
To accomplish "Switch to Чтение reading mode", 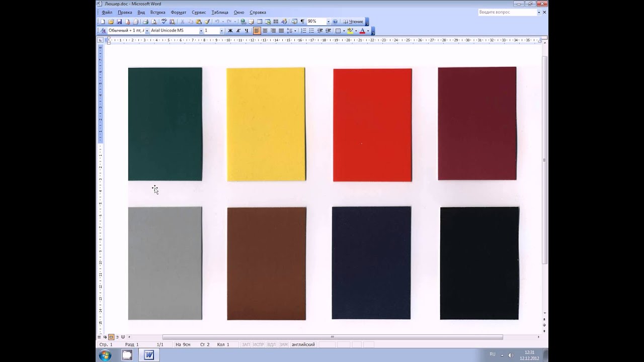I will click(353, 22).
